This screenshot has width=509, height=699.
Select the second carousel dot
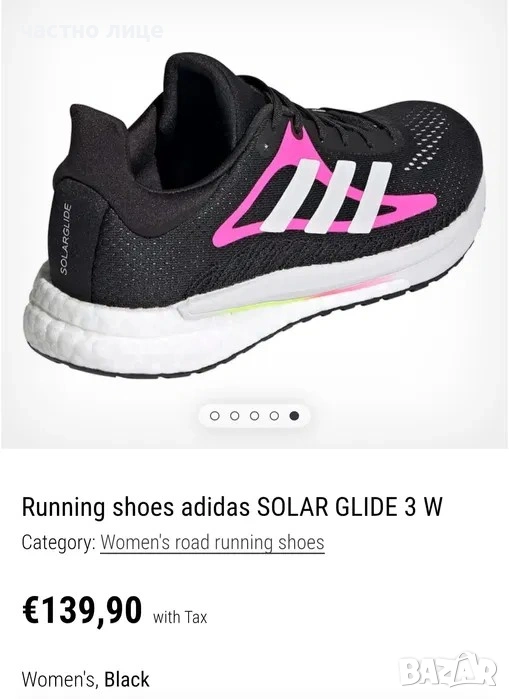pyautogui.click(x=234, y=416)
